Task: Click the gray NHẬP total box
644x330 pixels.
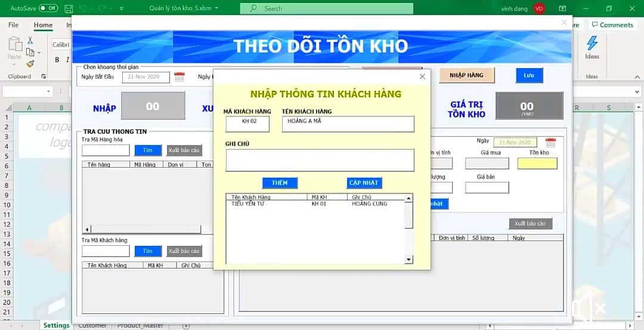Action: point(153,106)
